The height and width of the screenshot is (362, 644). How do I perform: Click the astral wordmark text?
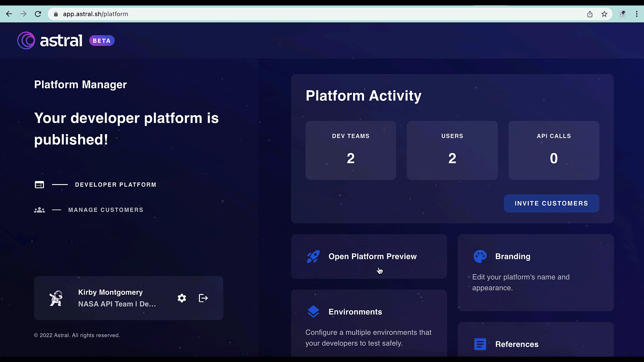(61, 41)
